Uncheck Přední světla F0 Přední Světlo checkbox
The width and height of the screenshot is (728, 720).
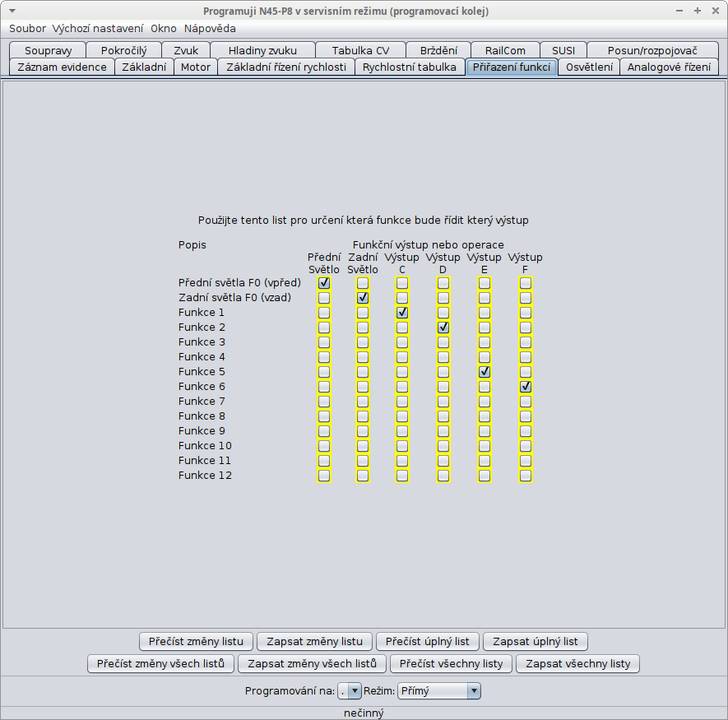(x=324, y=283)
